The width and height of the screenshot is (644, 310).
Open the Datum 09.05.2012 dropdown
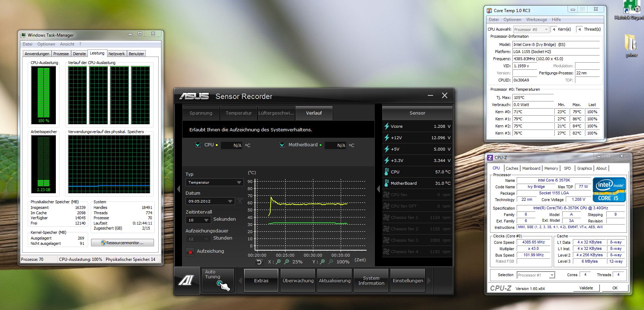[210, 201]
